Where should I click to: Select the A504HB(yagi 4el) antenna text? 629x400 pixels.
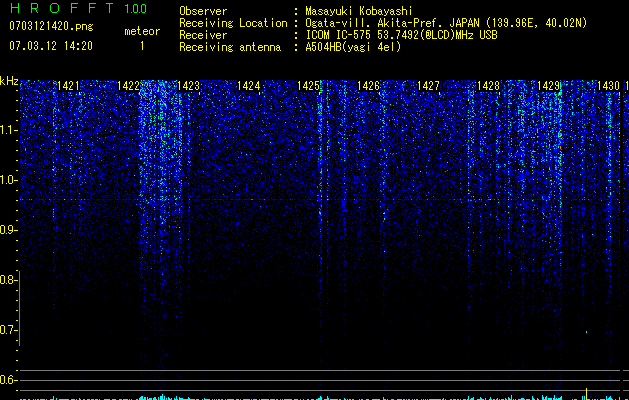click(353, 47)
